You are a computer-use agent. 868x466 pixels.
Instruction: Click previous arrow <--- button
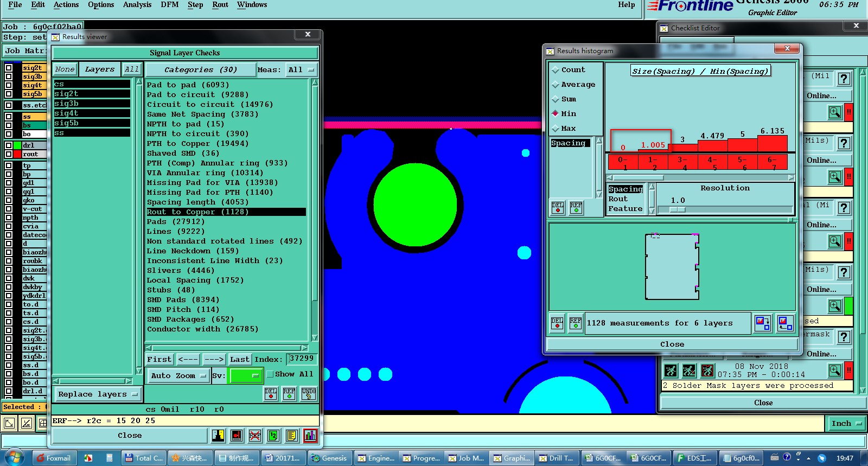pyautogui.click(x=188, y=359)
